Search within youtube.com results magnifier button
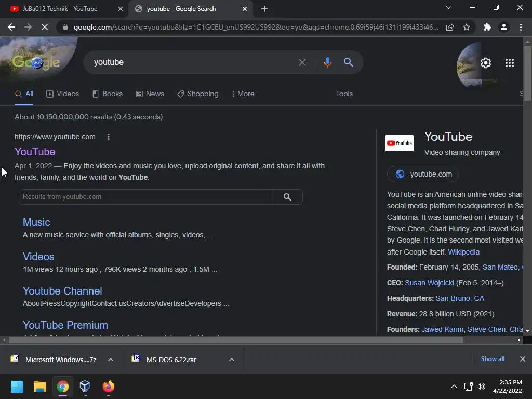532x399 pixels. tap(287, 197)
